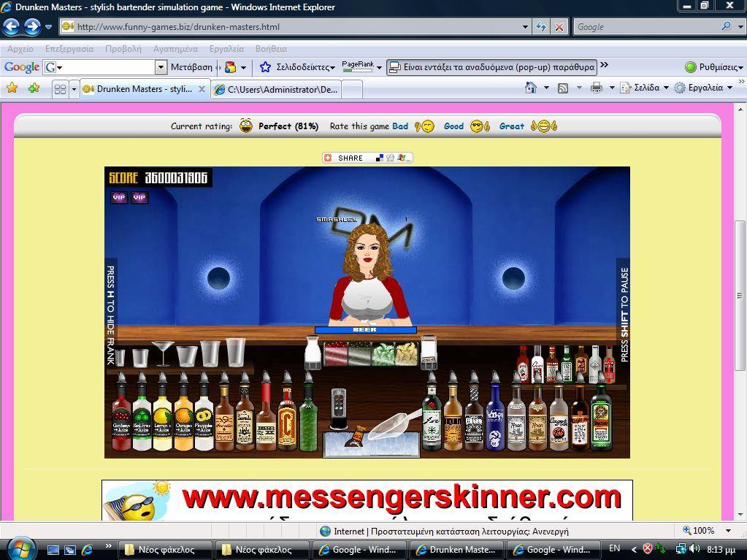
Task: Click the browser Forward arrow button
Action: pos(32,27)
